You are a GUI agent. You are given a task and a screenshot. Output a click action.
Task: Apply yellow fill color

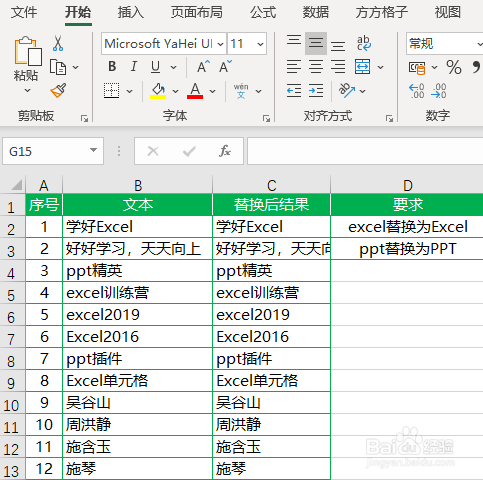point(158,91)
